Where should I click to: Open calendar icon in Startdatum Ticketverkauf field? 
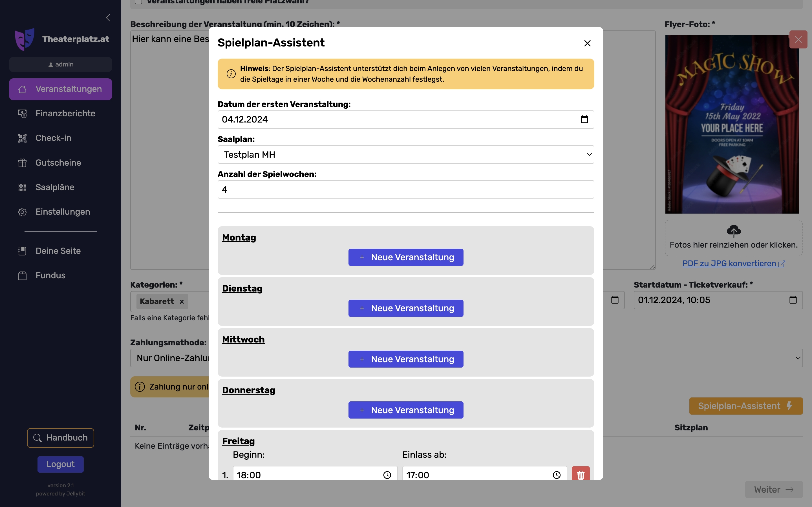(x=793, y=300)
